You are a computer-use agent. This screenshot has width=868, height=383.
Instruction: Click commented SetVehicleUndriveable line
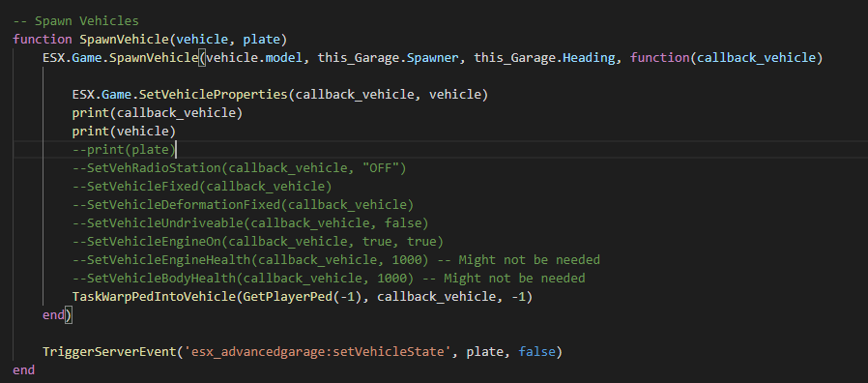[250, 222]
